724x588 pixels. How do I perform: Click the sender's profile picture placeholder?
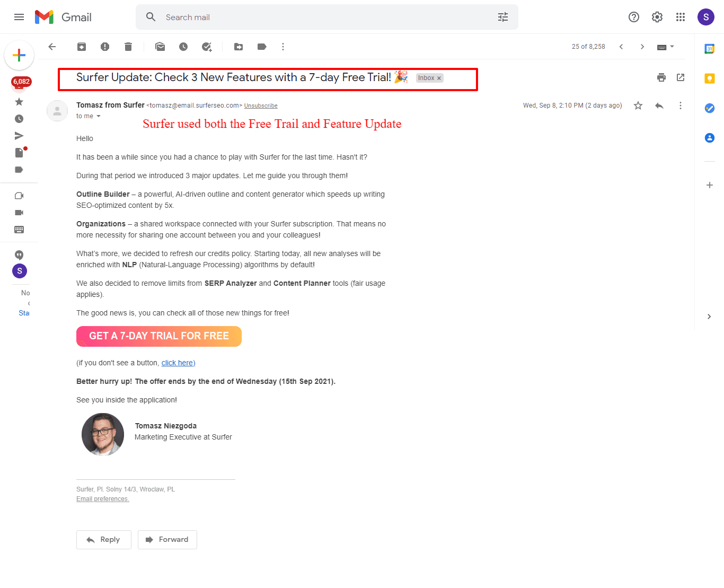click(x=57, y=111)
